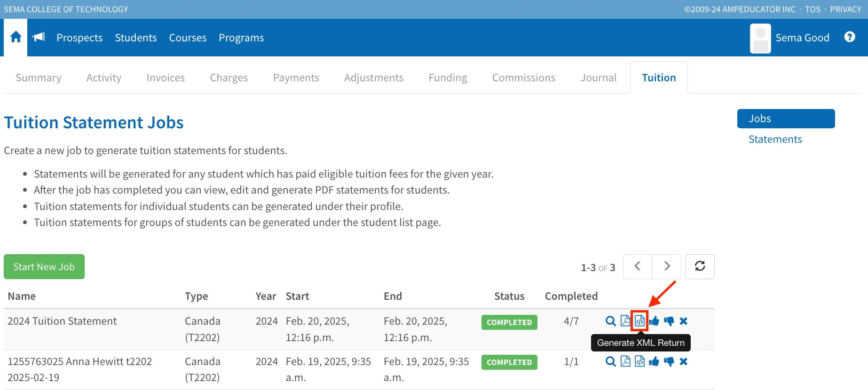Select Jobs in the side navigation
Image resolution: width=868 pixels, height=390 pixels.
(786, 118)
